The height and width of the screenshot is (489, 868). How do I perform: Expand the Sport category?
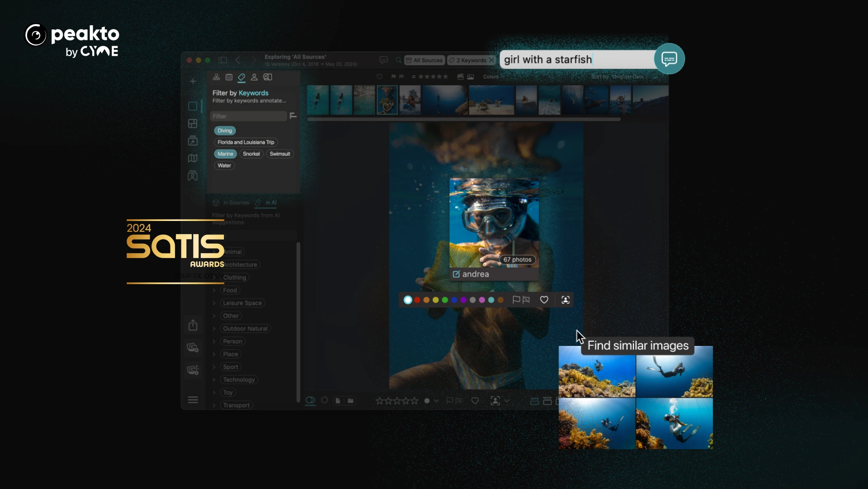click(x=214, y=367)
